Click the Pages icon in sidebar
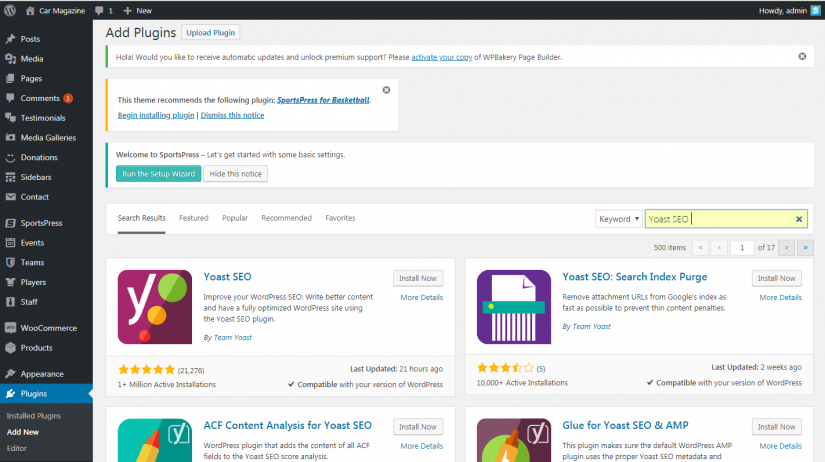The width and height of the screenshot is (825, 462). 11,78
